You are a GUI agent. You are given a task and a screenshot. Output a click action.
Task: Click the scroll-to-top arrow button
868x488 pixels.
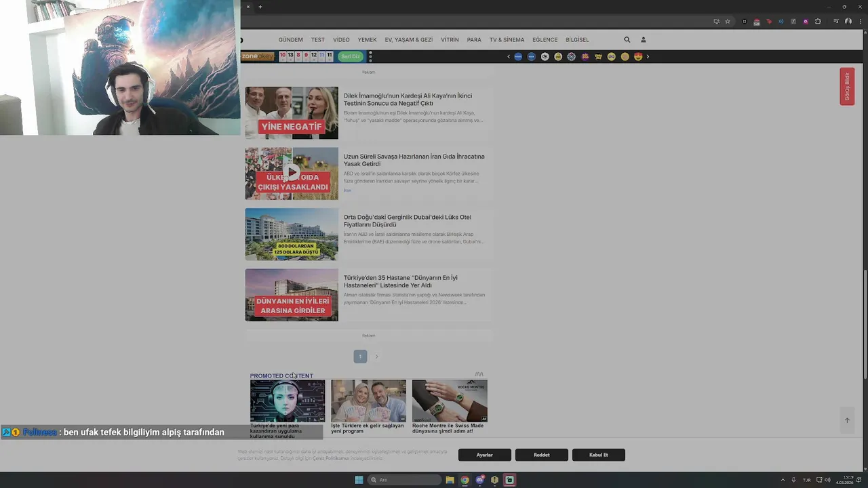(x=847, y=420)
